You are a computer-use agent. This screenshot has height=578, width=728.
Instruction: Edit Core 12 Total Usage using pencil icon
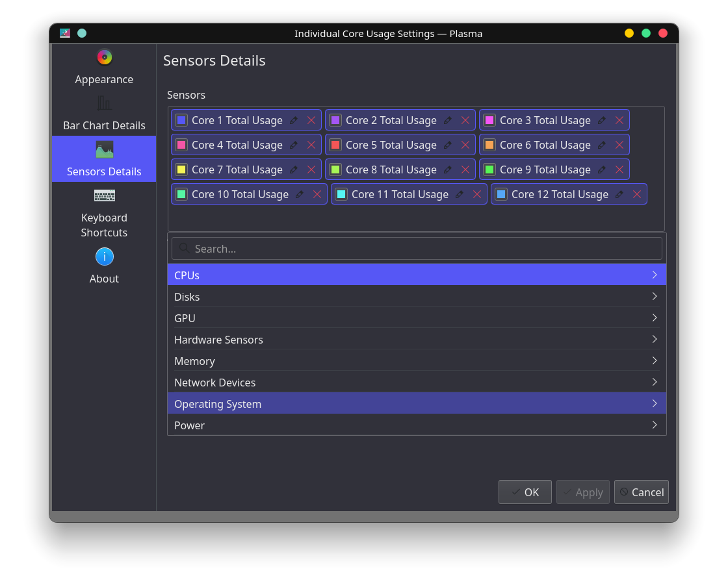[x=620, y=194]
